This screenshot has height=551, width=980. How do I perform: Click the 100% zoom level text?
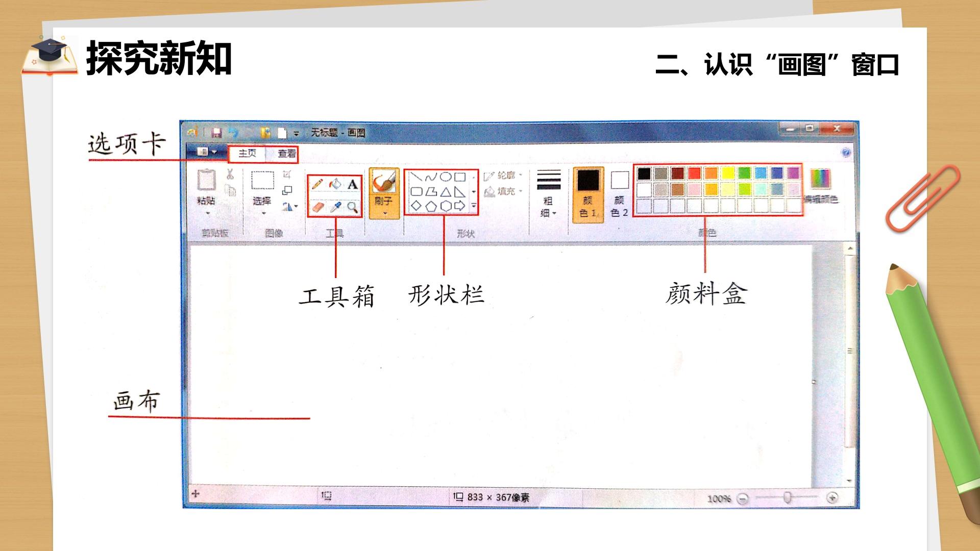[719, 498]
